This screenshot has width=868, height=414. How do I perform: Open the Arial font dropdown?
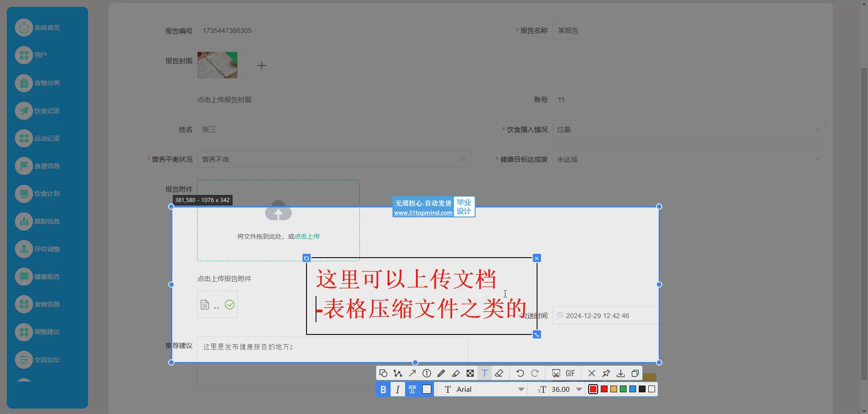tap(521, 390)
